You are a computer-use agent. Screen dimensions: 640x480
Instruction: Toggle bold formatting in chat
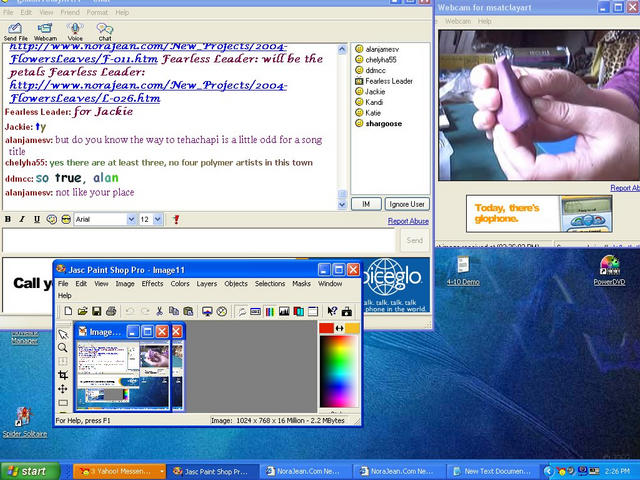coord(8,219)
